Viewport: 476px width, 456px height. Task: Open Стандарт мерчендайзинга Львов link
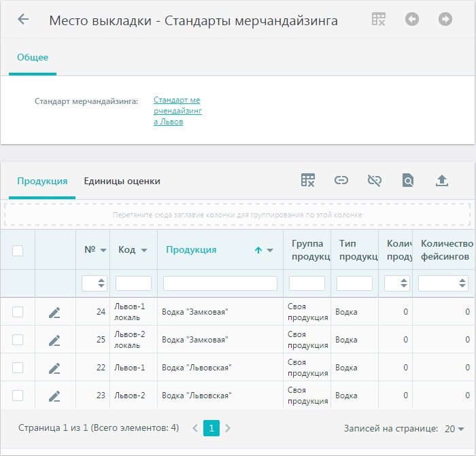[x=177, y=111]
